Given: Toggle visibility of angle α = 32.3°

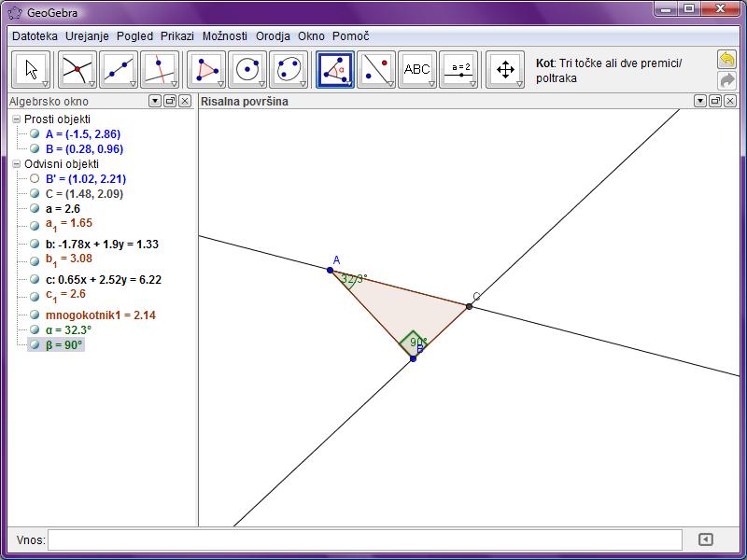Looking at the screenshot, I should [35, 329].
